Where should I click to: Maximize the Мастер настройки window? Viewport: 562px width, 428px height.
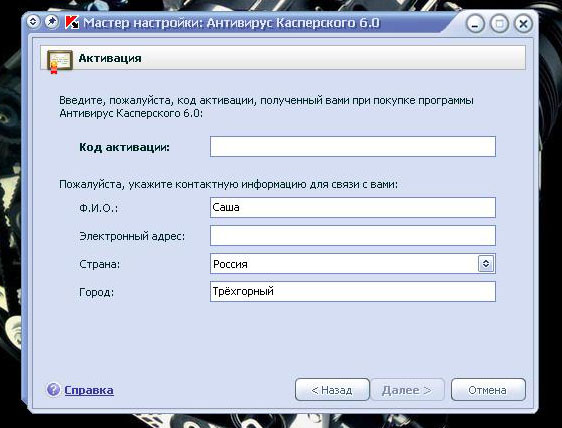(x=499, y=24)
